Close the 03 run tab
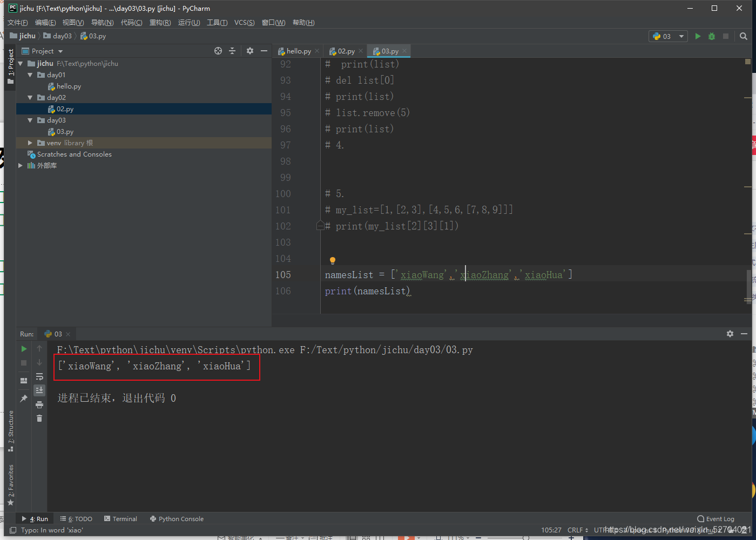 coord(68,334)
